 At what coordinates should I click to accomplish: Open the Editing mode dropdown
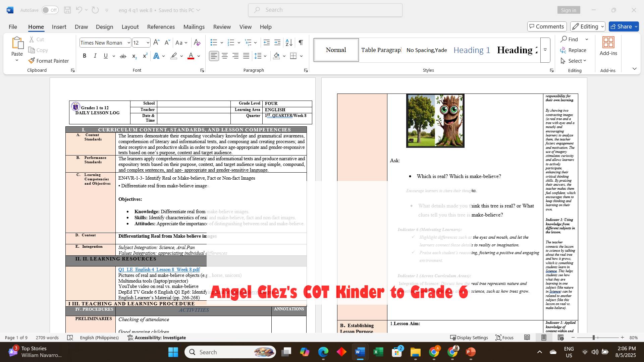[x=588, y=26]
